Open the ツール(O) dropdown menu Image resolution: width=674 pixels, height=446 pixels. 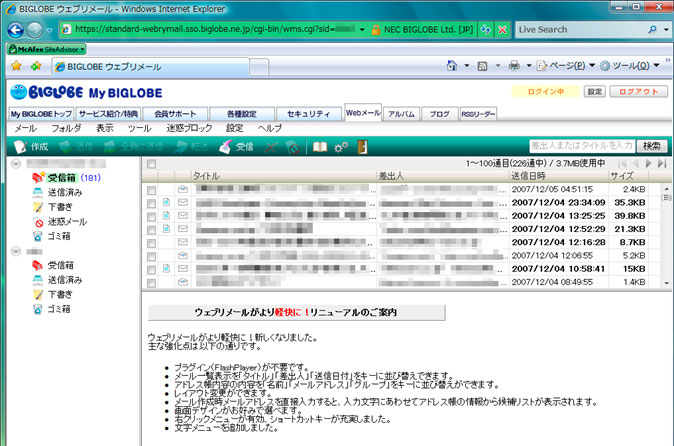click(x=656, y=65)
